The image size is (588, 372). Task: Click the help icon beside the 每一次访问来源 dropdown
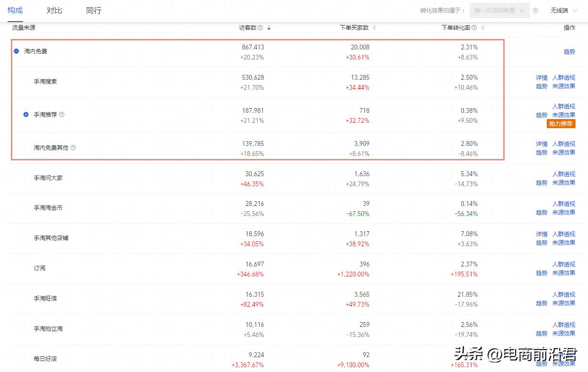(x=535, y=11)
